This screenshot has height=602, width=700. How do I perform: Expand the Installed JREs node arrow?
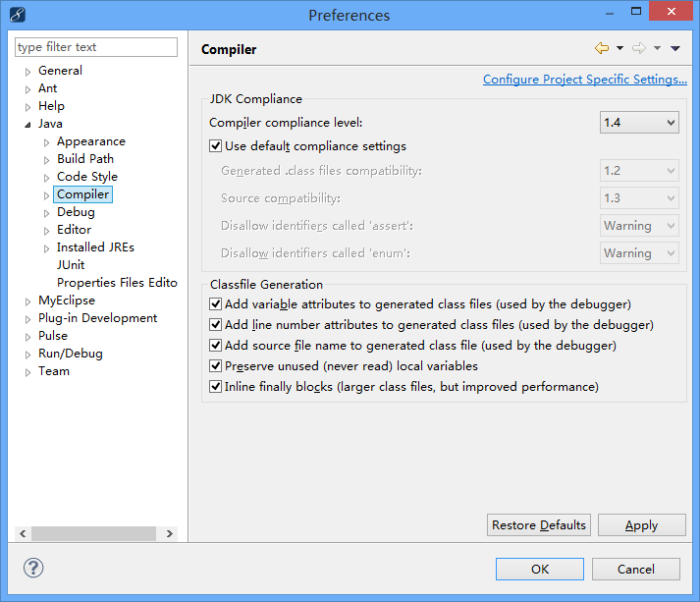pos(46,248)
